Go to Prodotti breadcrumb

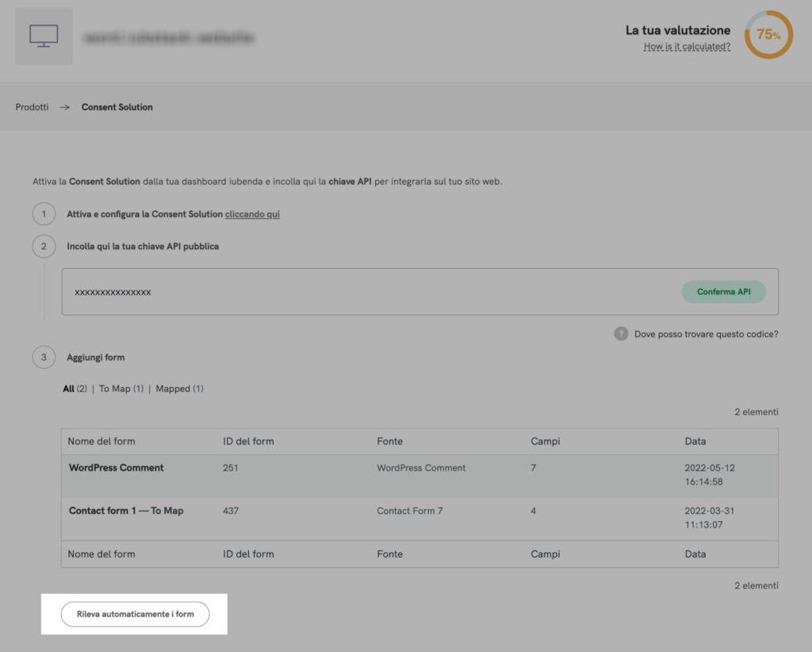32,107
